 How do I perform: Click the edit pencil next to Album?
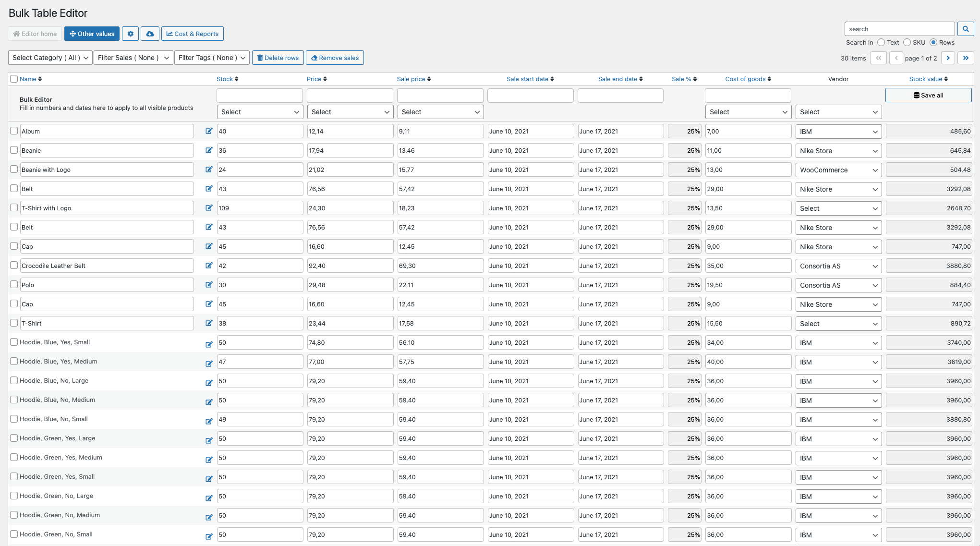coord(209,131)
